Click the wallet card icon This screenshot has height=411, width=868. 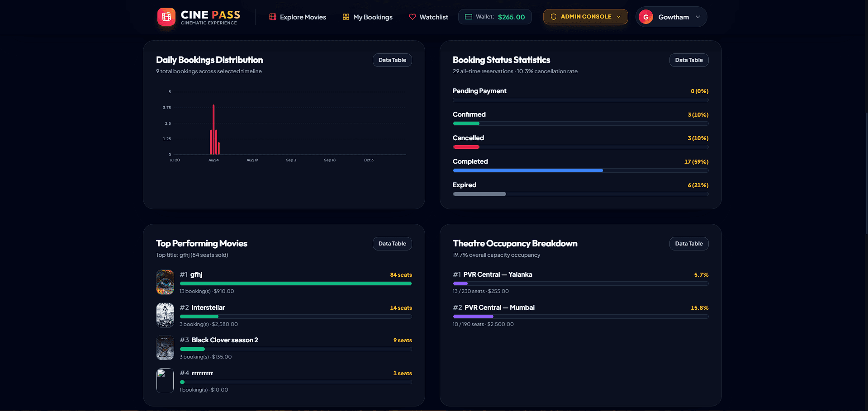click(469, 17)
